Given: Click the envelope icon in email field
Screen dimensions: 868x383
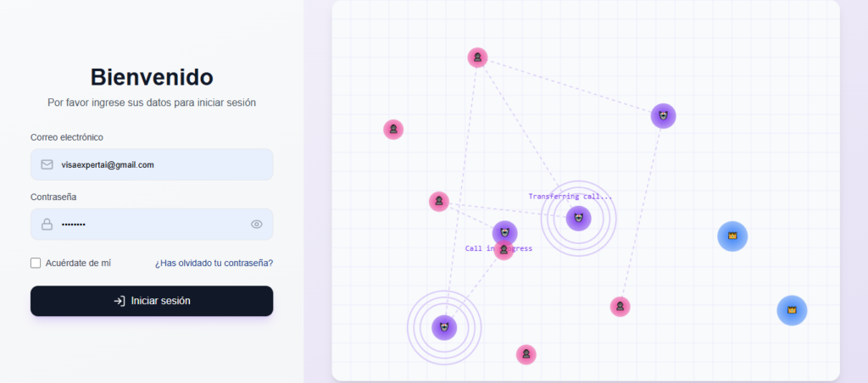Looking at the screenshot, I should (x=47, y=164).
